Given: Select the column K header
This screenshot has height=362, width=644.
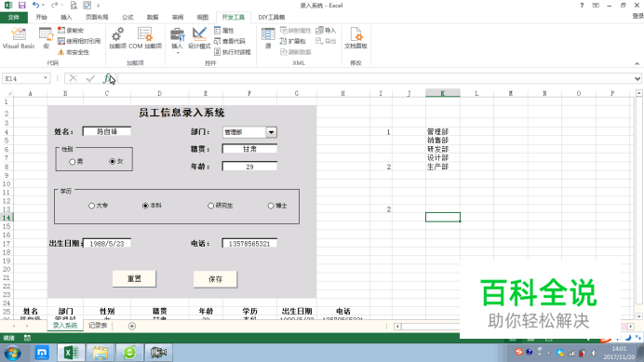Looking at the screenshot, I should [443, 93].
